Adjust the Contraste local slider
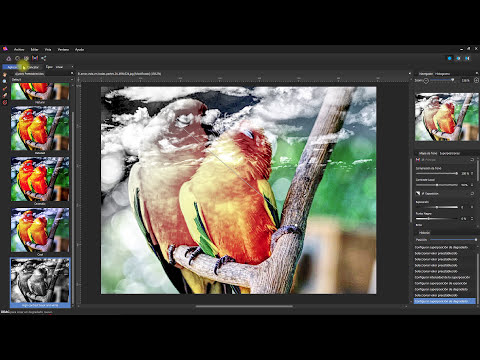This screenshot has height=360, width=480. point(437,185)
